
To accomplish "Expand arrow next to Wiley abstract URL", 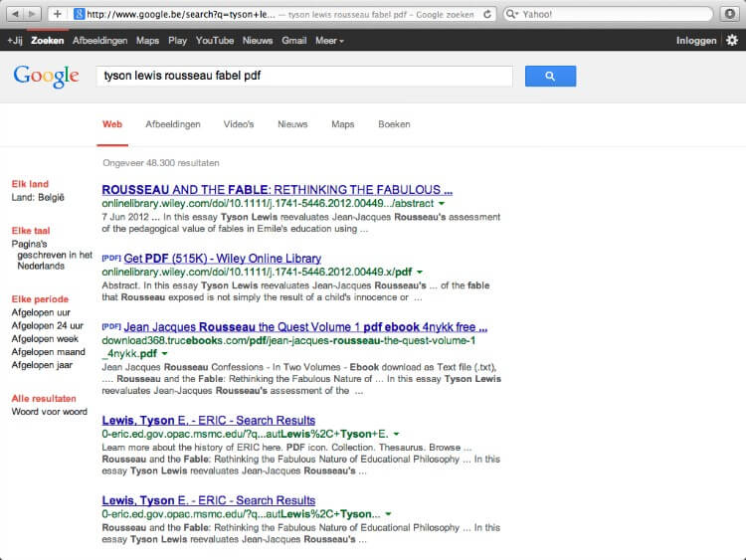I will click(442, 204).
